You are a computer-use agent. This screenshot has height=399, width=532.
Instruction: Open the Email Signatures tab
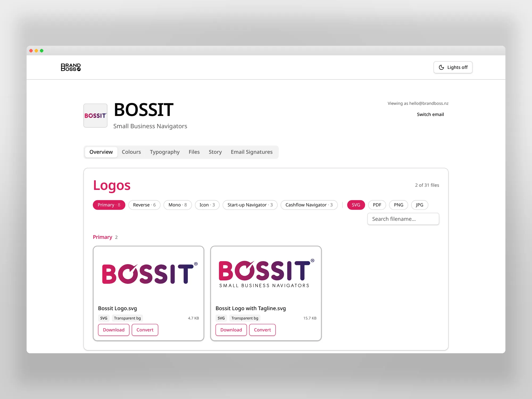252,152
